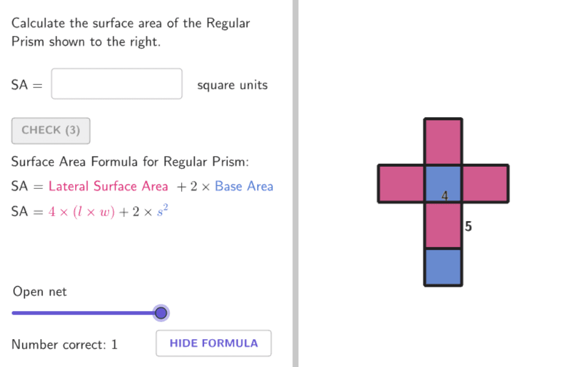Click the bottom blue square of the net
The height and width of the screenshot is (367, 588).
tap(443, 266)
